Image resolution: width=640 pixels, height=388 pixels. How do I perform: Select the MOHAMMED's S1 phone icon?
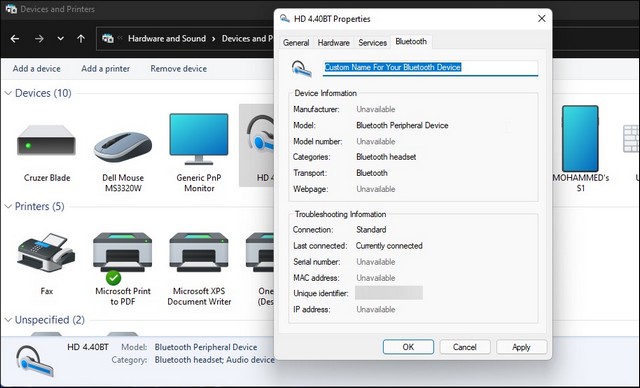click(580, 138)
